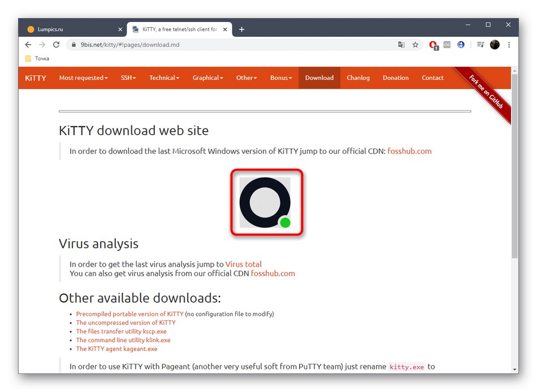This screenshot has height=392, width=537.
Task: Select the Download nav item
Action: [x=319, y=78]
